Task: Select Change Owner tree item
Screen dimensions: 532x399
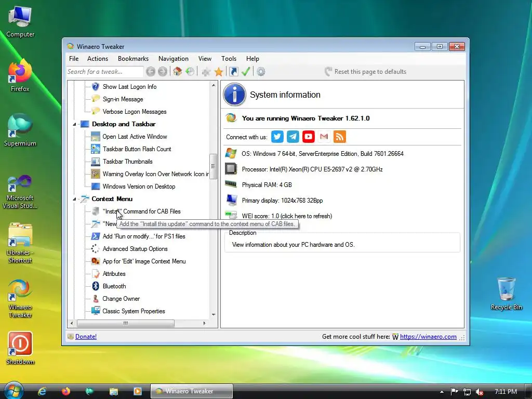Action: [121, 299]
